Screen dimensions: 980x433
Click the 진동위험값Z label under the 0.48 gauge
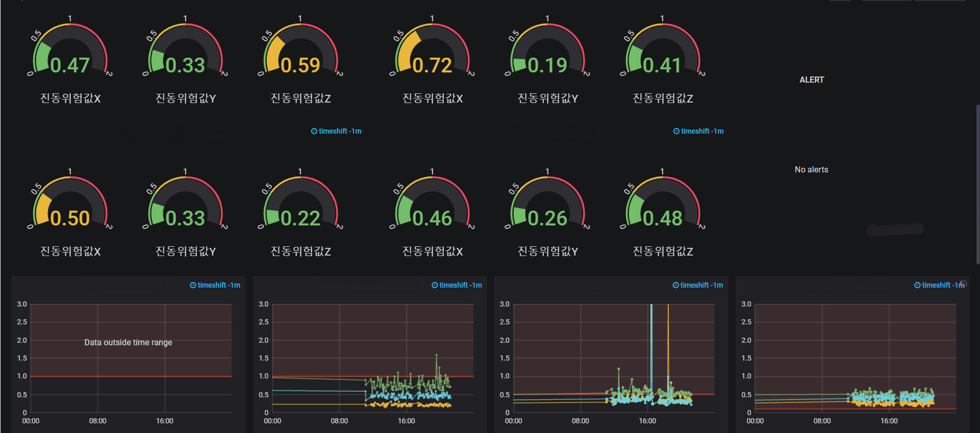663,251
